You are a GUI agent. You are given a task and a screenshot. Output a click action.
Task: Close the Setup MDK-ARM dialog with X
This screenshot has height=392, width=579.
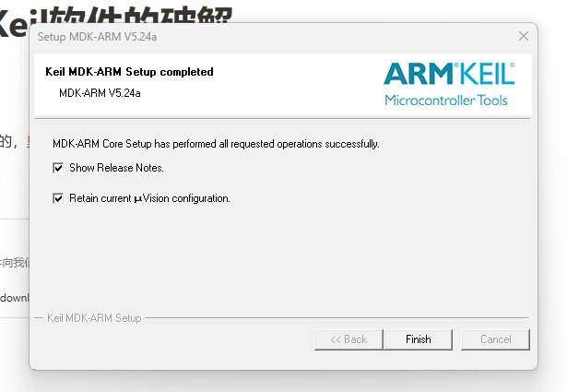[524, 36]
